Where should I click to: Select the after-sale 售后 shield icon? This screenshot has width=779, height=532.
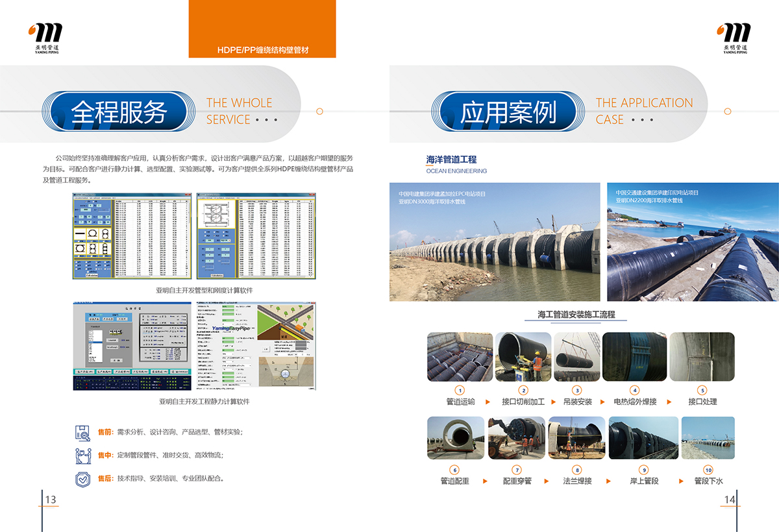(x=83, y=479)
